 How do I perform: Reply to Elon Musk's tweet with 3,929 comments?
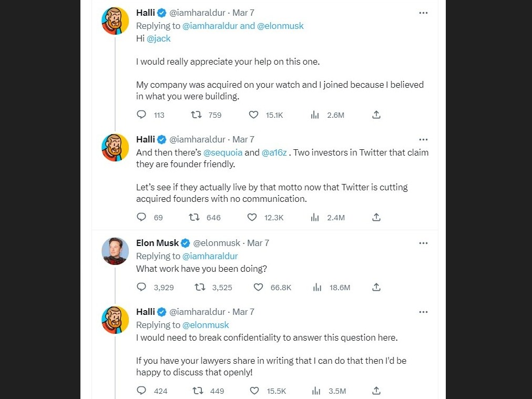tap(141, 287)
